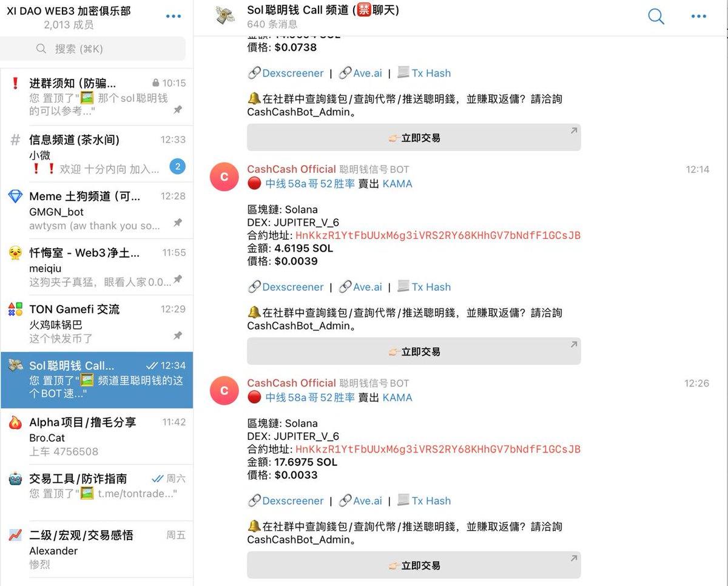Click the amount 17.6975 SOL text
This screenshot has width=728, height=586.
coord(306,462)
